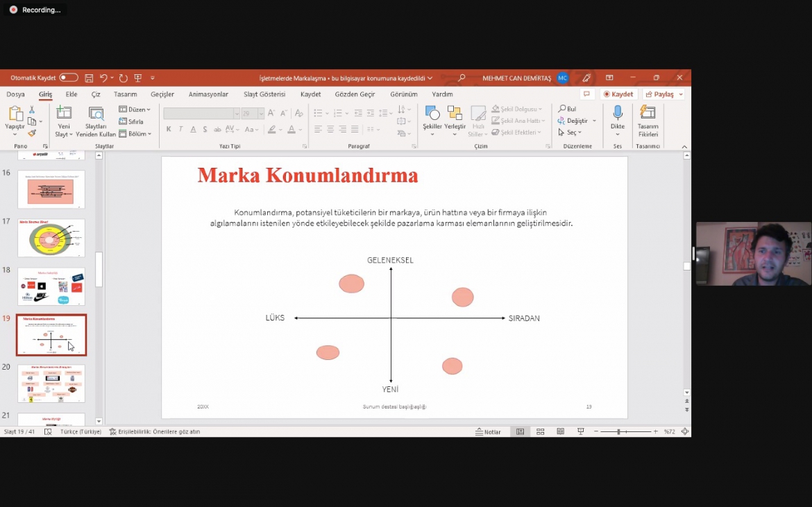
Task: Click the search magnifier in title bar
Action: click(x=461, y=78)
